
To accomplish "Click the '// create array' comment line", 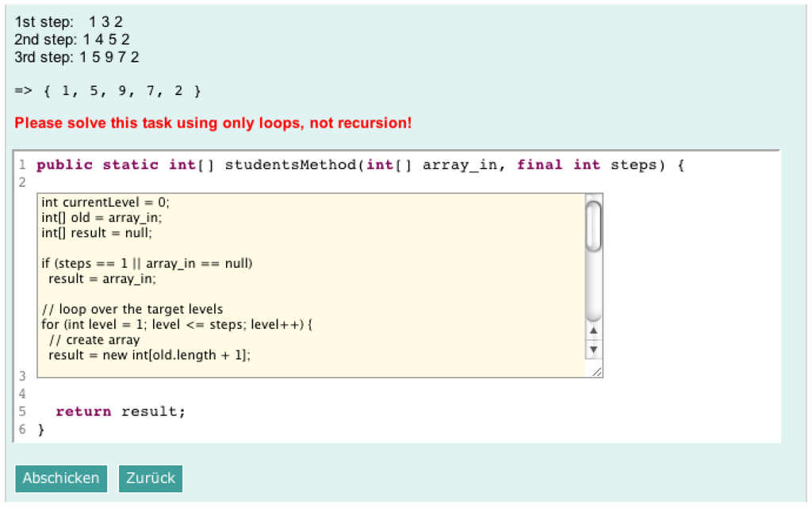I will click(x=94, y=340).
